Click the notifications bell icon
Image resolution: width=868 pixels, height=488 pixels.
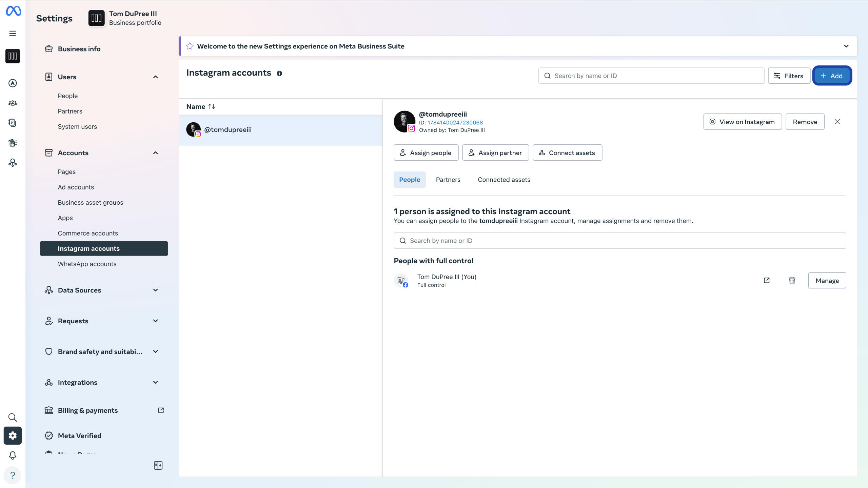(13, 455)
